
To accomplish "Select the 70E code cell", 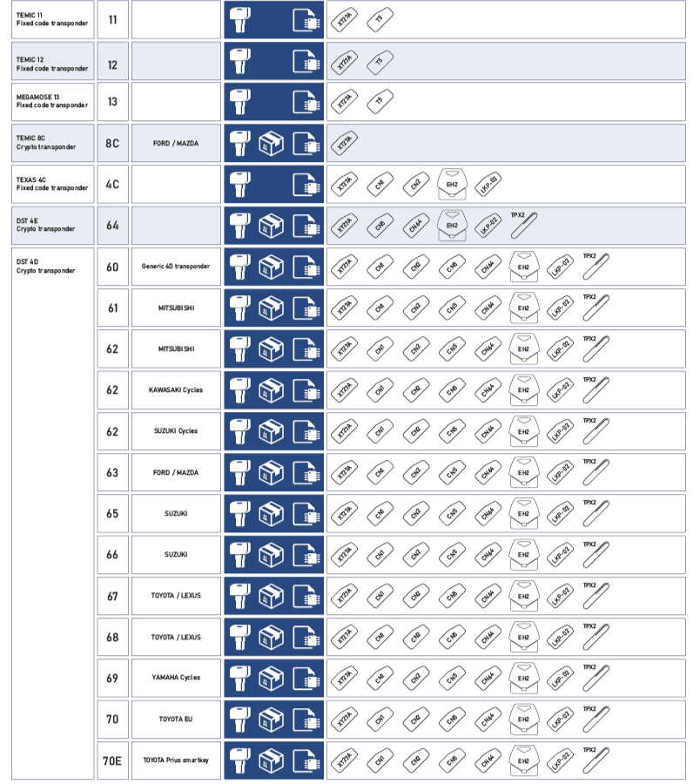I will [112, 760].
